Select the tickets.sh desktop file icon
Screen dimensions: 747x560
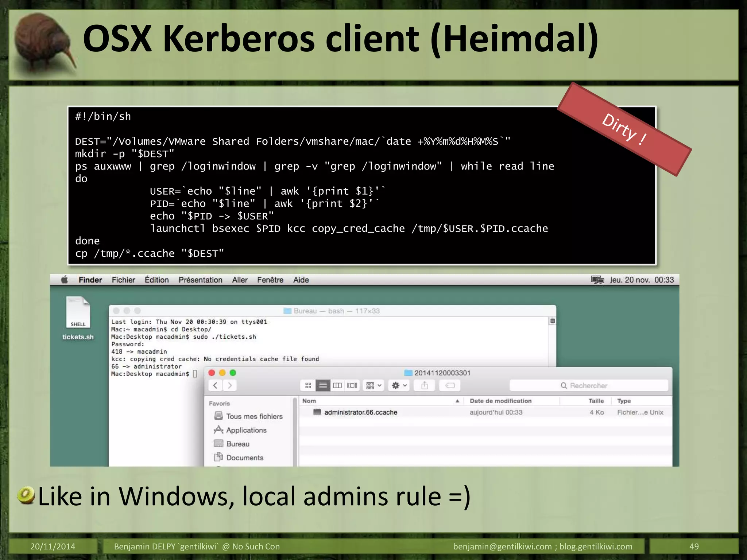click(78, 318)
